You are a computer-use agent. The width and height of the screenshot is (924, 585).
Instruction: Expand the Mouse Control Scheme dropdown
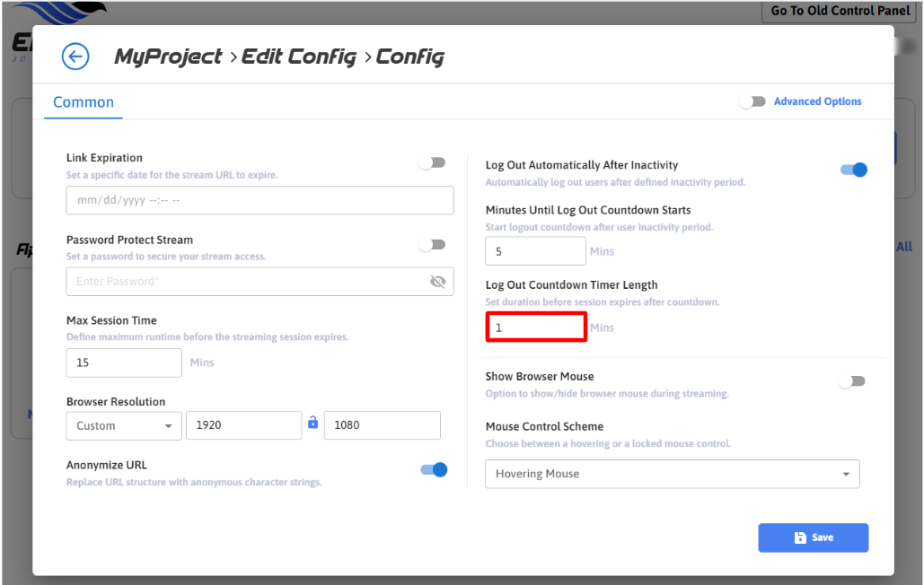(672, 474)
